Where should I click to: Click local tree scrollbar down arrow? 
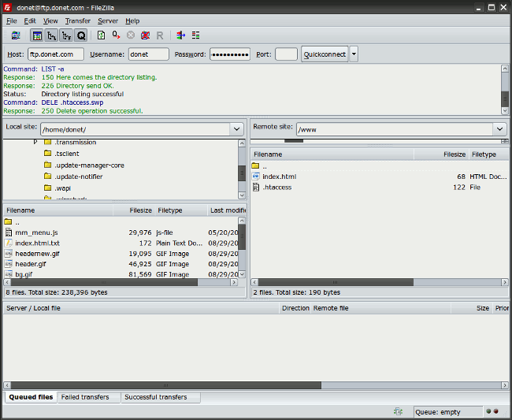pyautogui.click(x=242, y=195)
